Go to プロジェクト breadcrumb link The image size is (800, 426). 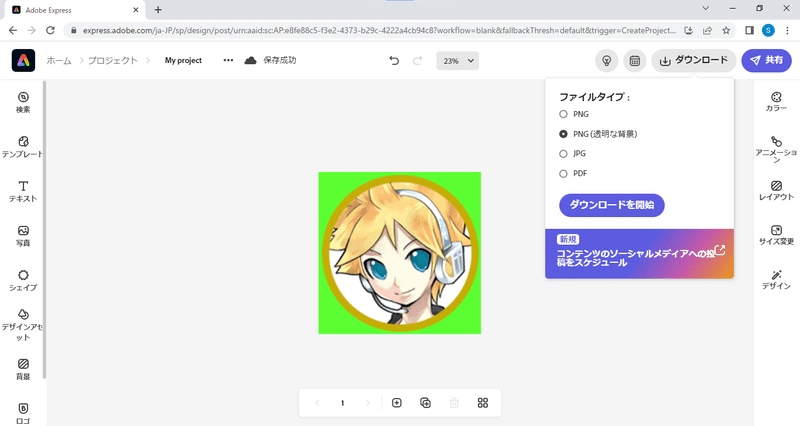pos(113,60)
